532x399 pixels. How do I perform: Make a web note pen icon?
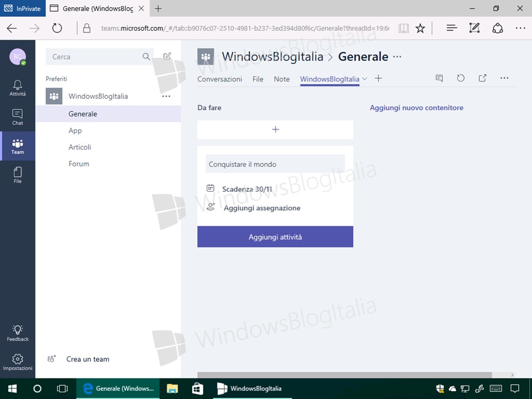click(x=474, y=28)
